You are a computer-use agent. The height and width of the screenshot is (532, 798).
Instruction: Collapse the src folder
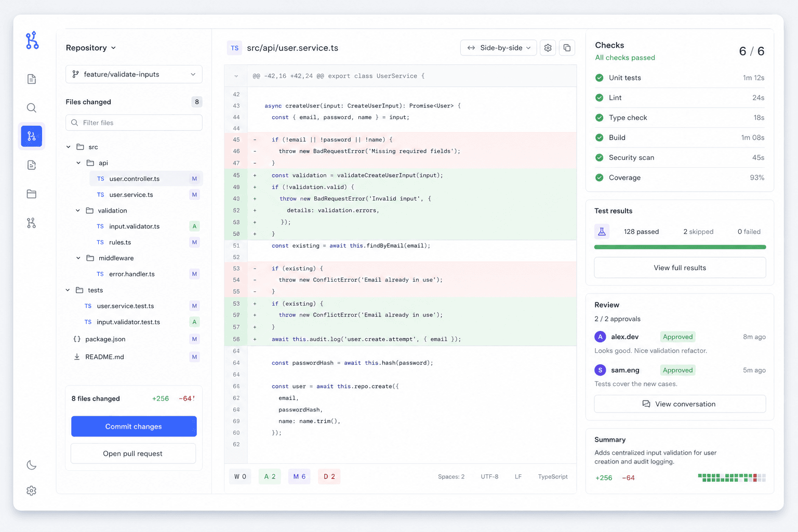tap(69, 147)
